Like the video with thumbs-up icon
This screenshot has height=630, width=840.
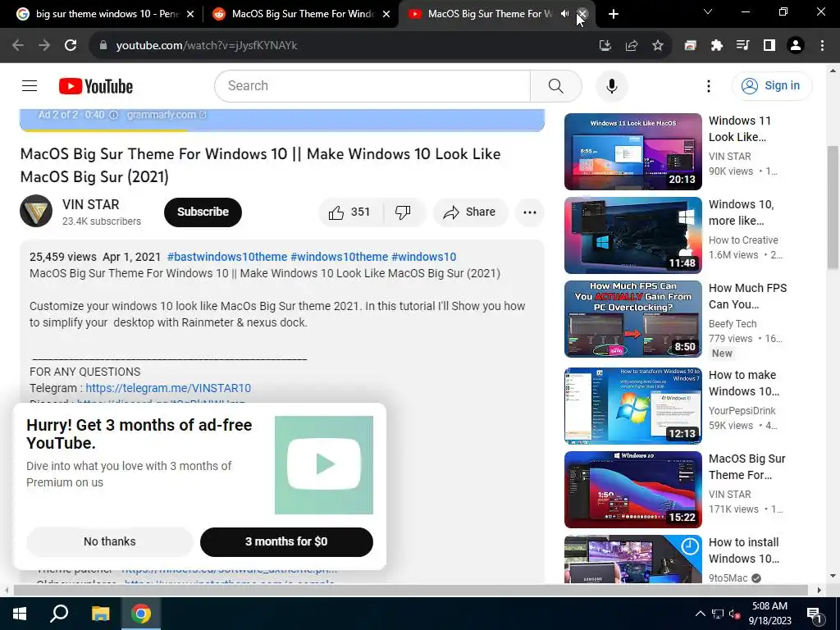pos(350,212)
